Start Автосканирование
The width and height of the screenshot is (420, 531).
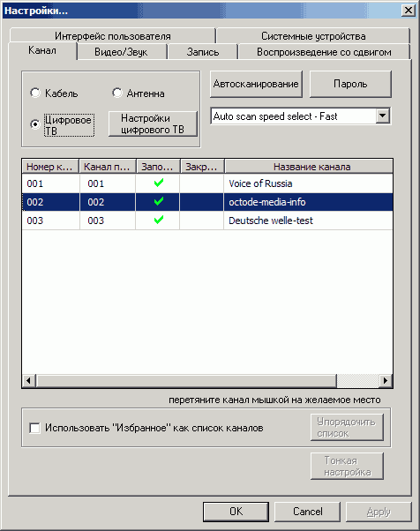coord(256,84)
